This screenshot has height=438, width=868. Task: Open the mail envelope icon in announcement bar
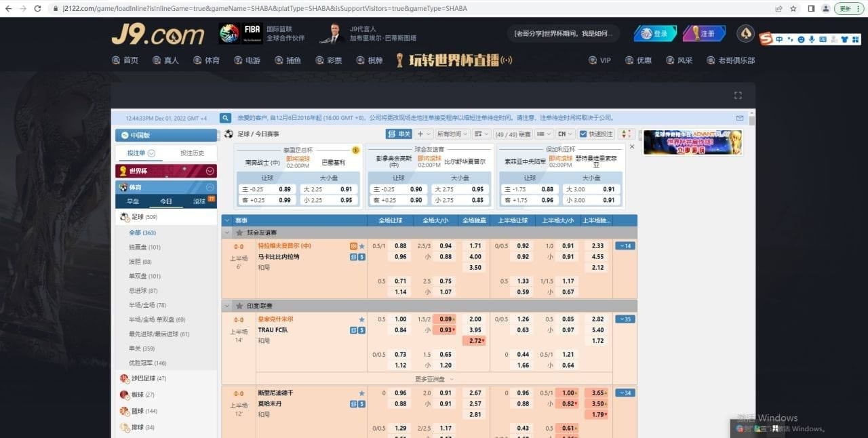click(740, 118)
